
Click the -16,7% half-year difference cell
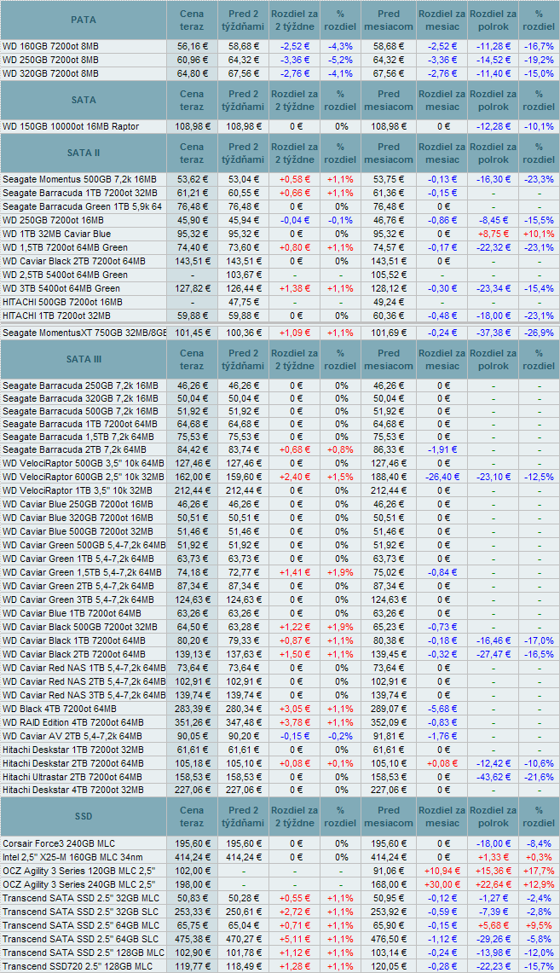[539, 46]
